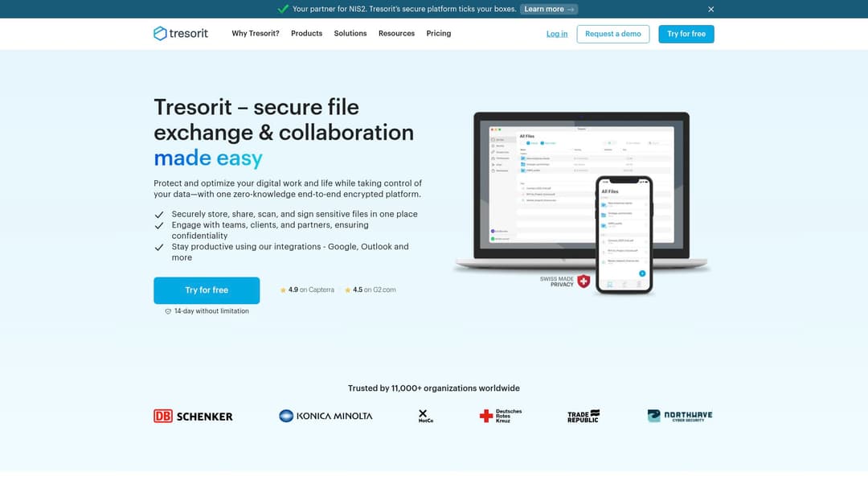Click the Konica Minolta logo

(x=325, y=416)
